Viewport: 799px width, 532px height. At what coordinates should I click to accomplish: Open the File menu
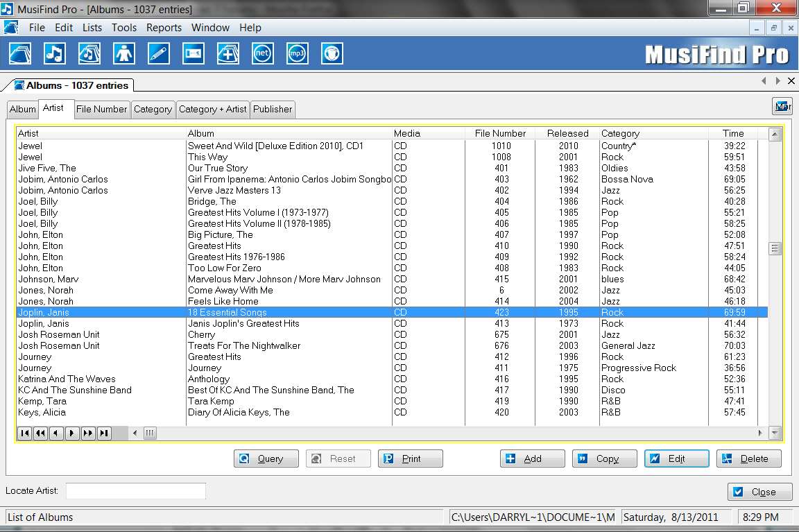click(x=37, y=28)
